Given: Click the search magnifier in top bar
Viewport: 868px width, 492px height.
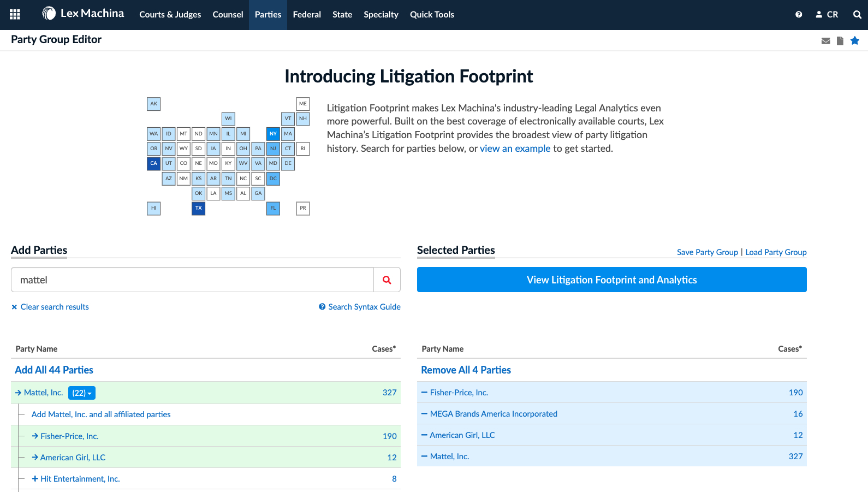Looking at the screenshot, I should coord(857,15).
